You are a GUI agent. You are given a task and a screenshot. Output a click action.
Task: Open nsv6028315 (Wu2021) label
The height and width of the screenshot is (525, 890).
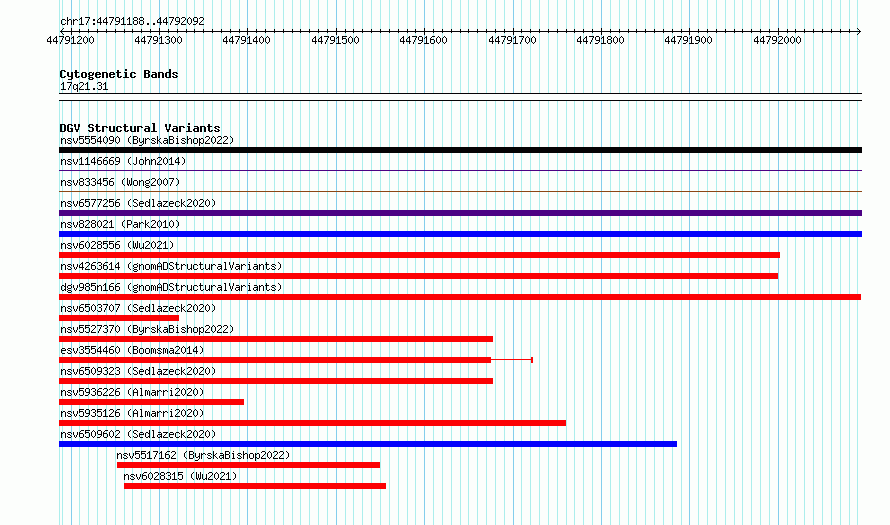coord(180,476)
